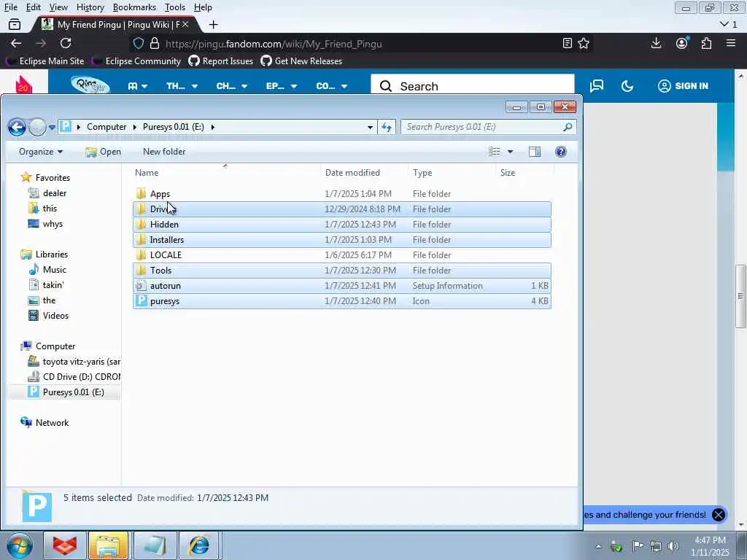Toggle the Explorer preview pane icon
The width and height of the screenshot is (747, 560).
click(535, 152)
